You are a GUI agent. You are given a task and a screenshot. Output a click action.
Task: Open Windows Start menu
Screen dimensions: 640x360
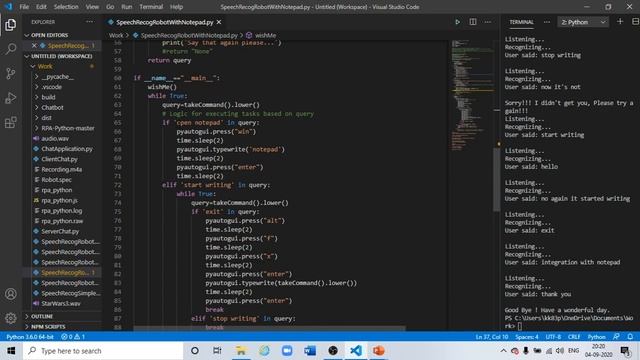coord(11,351)
